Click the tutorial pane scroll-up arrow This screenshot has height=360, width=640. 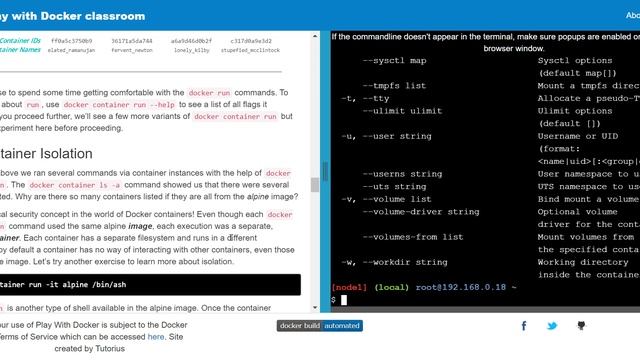tap(315, 36)
